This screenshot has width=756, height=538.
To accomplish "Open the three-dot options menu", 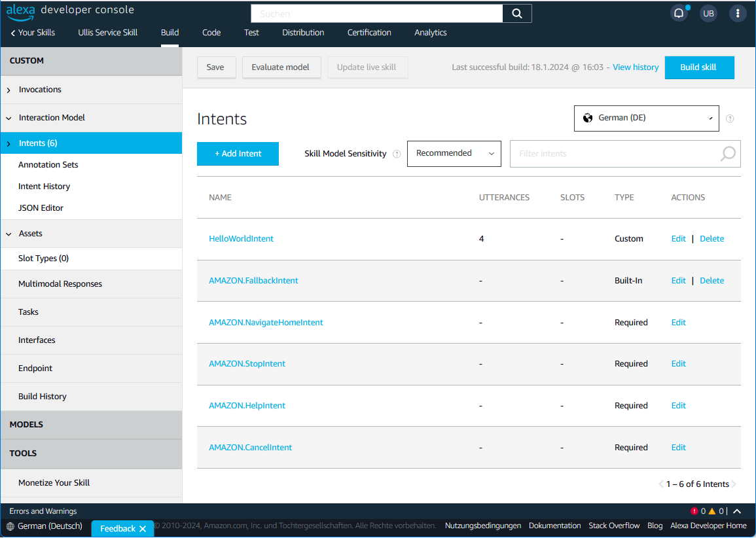I will coord(738,14).
